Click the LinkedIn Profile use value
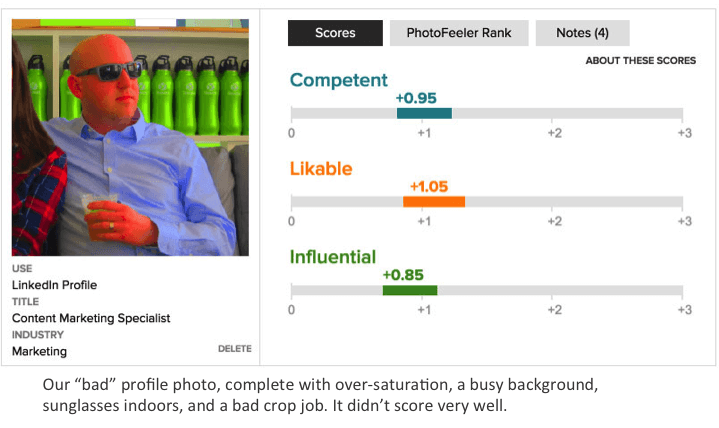This screenshot has width=719, height=428. click(54, 285)
